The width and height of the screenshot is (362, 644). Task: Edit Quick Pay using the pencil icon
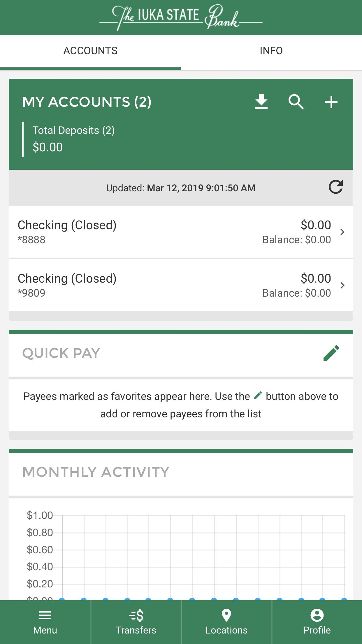331,353
